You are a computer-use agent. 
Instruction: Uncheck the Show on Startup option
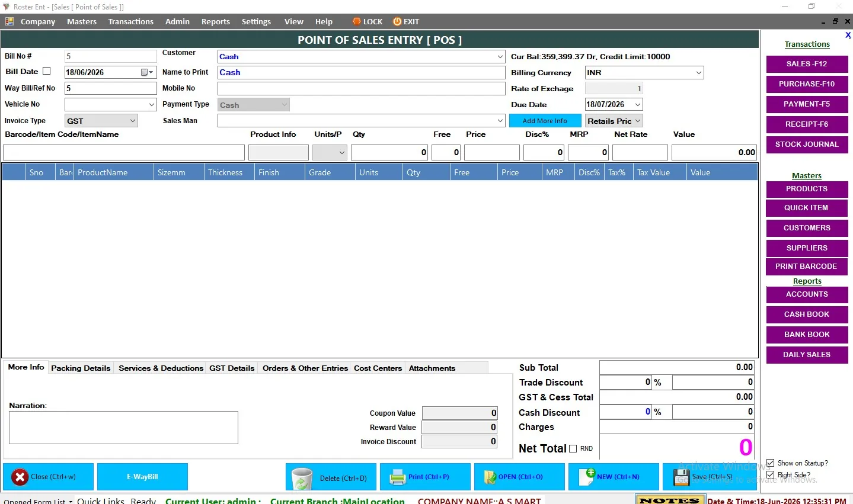point(771,463)
